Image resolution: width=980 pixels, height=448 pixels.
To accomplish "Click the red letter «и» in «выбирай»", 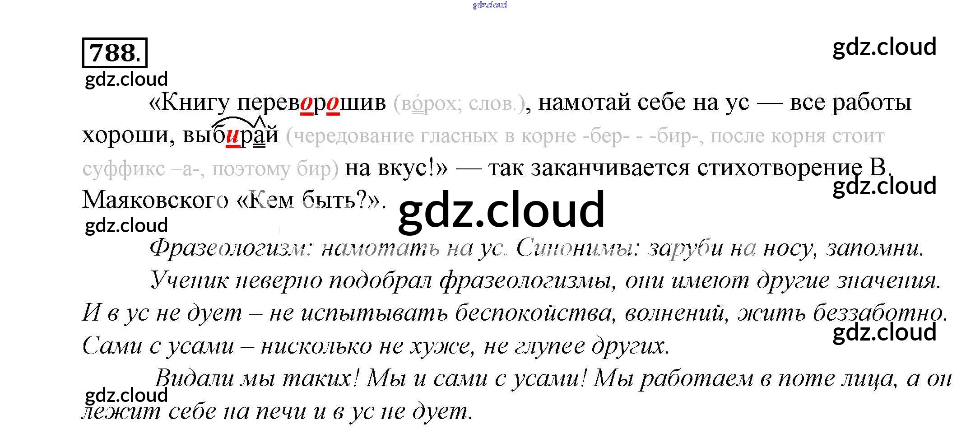I will (232, 136).
